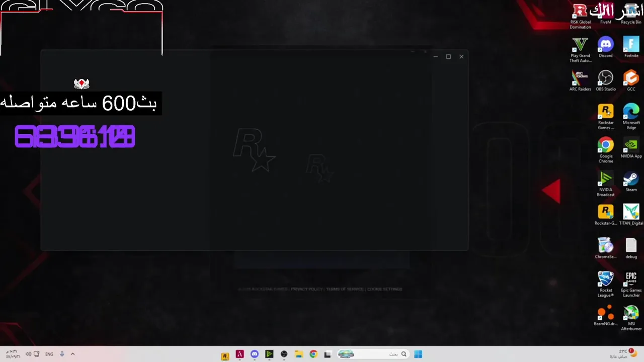Viewport: 644px width, 362px height.
Task: Open the ARC Raiders desktop shortcut
Action: (580, 81)
